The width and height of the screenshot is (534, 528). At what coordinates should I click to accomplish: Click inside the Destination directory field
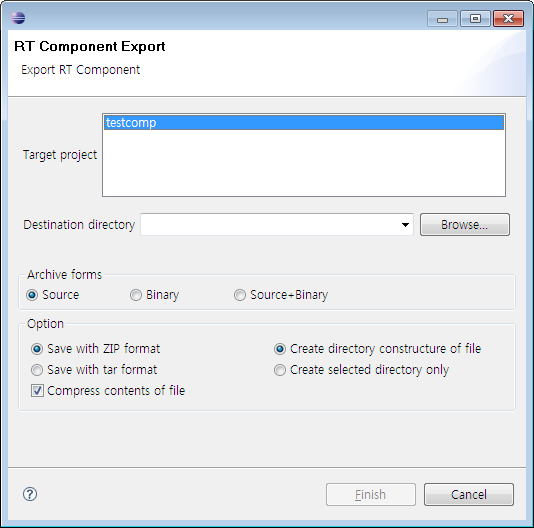270,225
